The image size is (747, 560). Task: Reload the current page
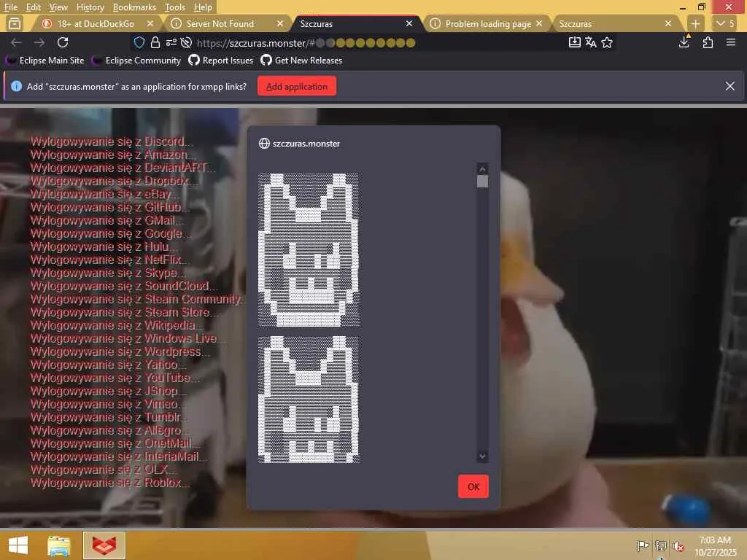coord(63,42)
